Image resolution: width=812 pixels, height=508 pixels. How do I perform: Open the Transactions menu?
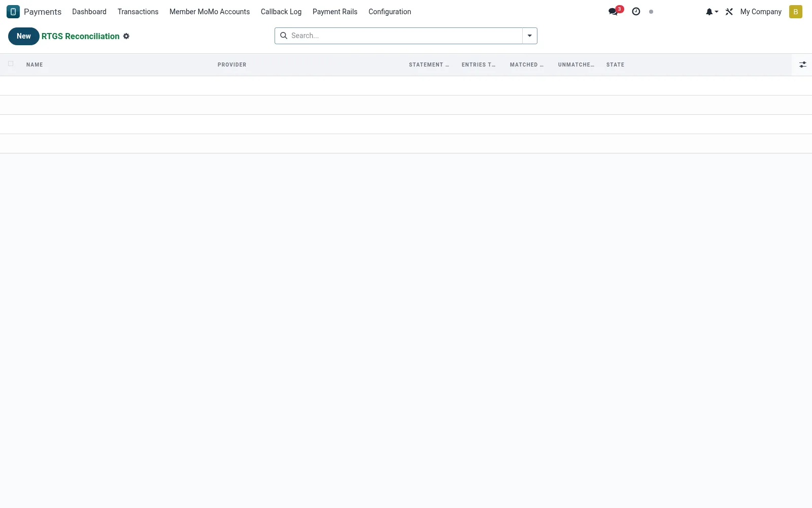coord(138,12)
